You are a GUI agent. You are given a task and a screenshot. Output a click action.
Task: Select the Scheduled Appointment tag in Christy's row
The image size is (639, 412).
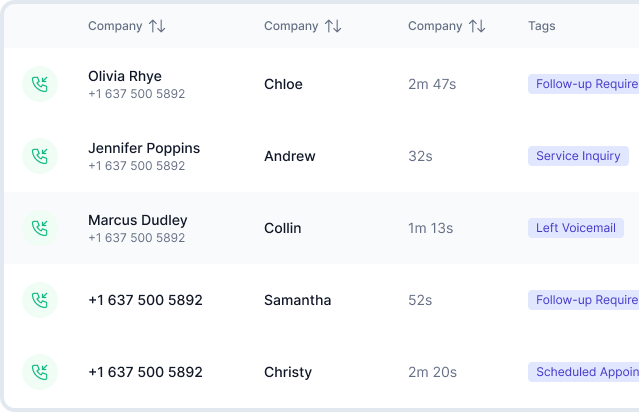[585, 372]
